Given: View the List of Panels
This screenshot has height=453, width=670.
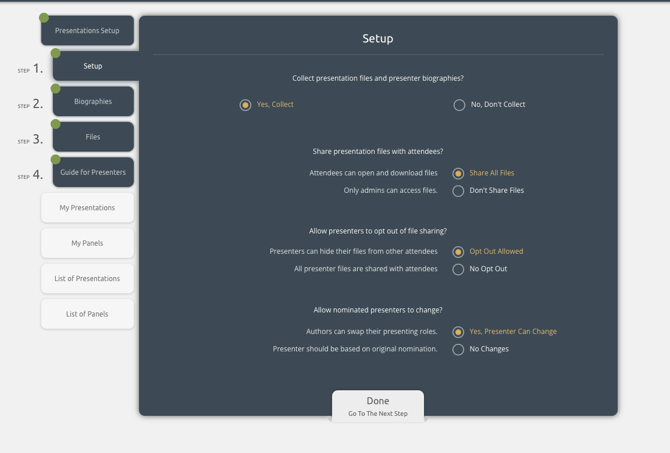Looking at the screenshot, I should [x=87, y=314].
